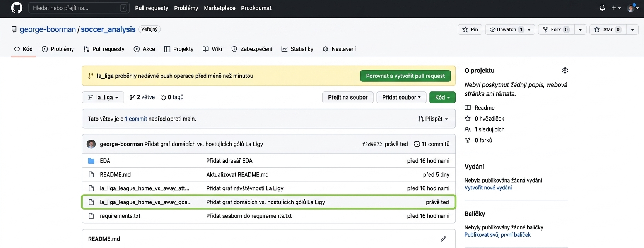Screen dimensions: 644x248
Task: Open the README.md file
Action: point(115,175)
